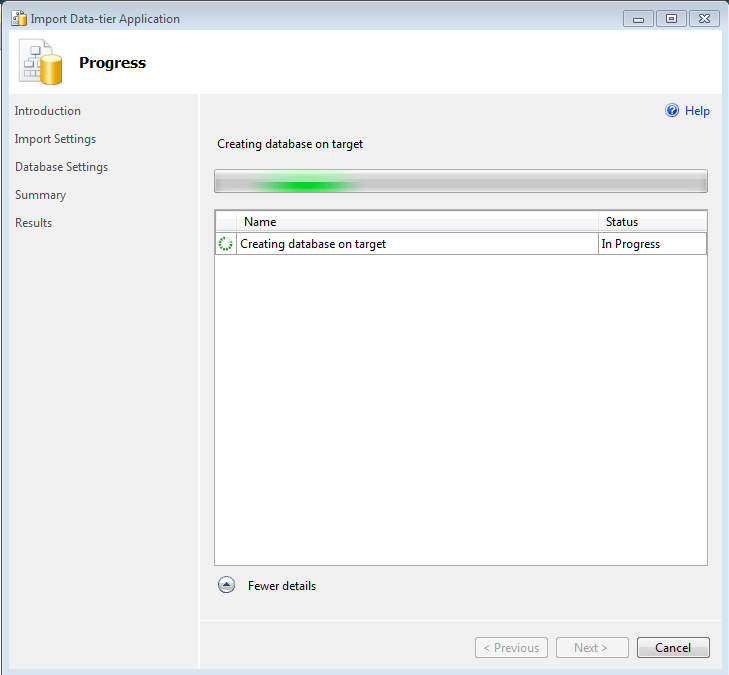Click the Fewer details label
This screenshot has width=729, height=675.
click(282, 586)
